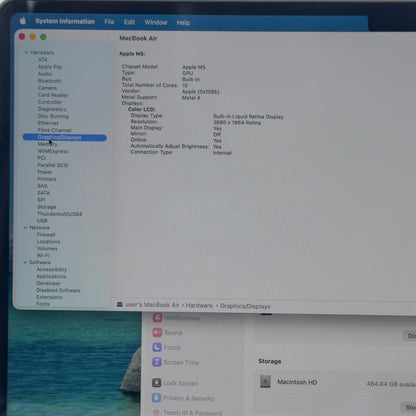Image resolution: width=416 pixels, height=416 pixels.
Task: Select NVMExpress in the sidebar
Action: tap(53, 151)
